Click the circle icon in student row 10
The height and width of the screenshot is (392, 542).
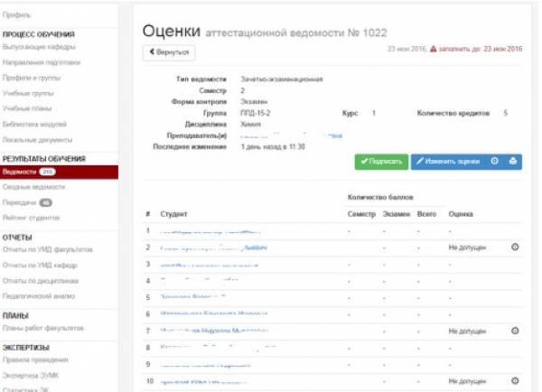pyautogui.click(x=515, y=380)
